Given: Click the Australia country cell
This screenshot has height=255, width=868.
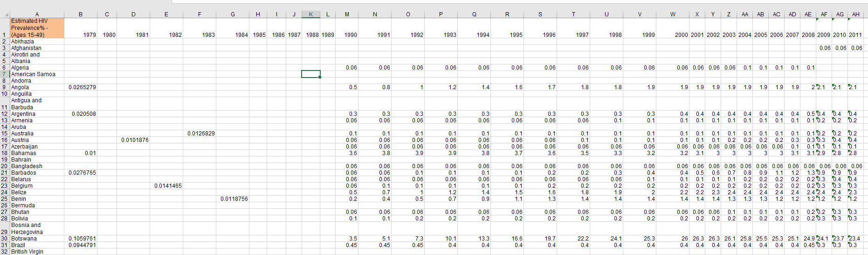Looking at the screenshot, I should 37,134.
